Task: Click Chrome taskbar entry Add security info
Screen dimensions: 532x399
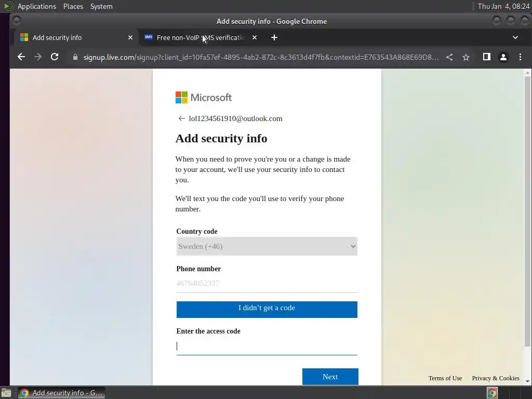Action: pos(61,393)
